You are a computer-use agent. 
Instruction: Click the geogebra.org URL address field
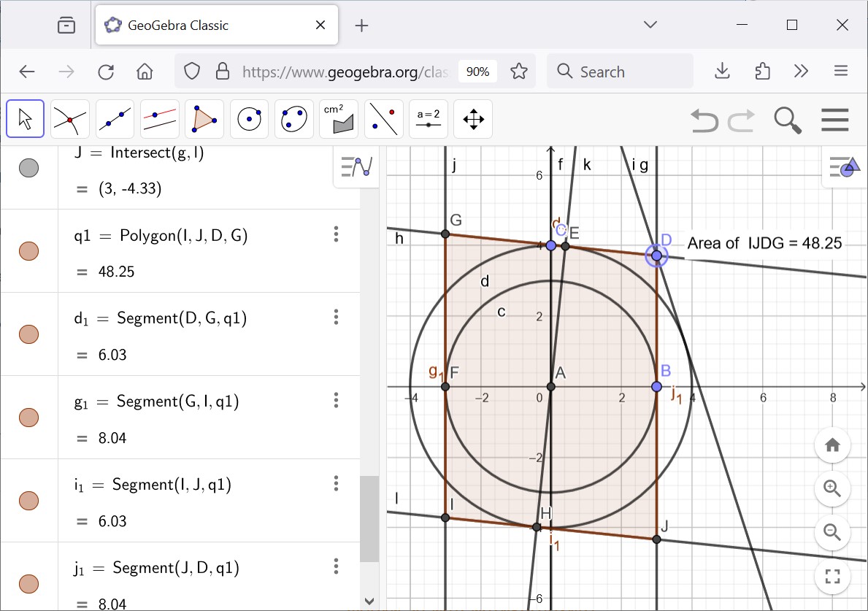pyautogui.click(x=346, y=72)
